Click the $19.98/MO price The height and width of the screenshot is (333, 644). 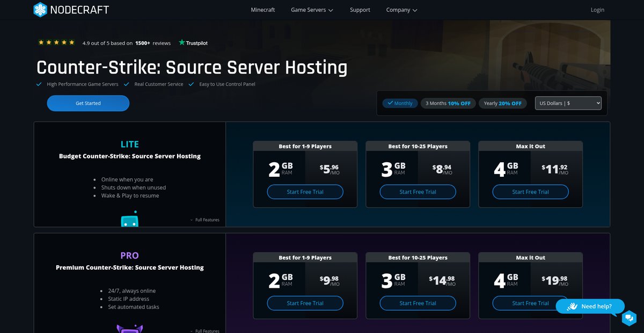click(555, 280)
